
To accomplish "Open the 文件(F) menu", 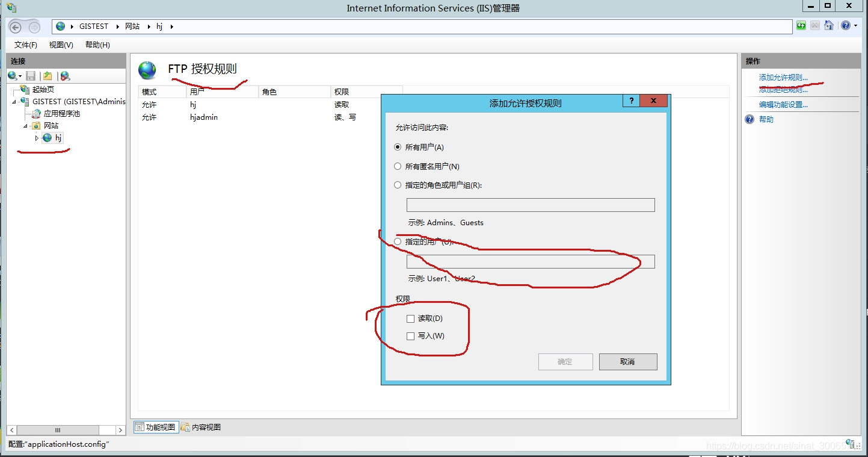I will pos(26,45).
